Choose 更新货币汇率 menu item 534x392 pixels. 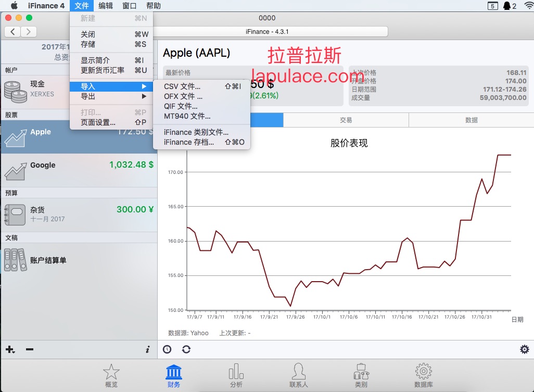tap(111, 70)
